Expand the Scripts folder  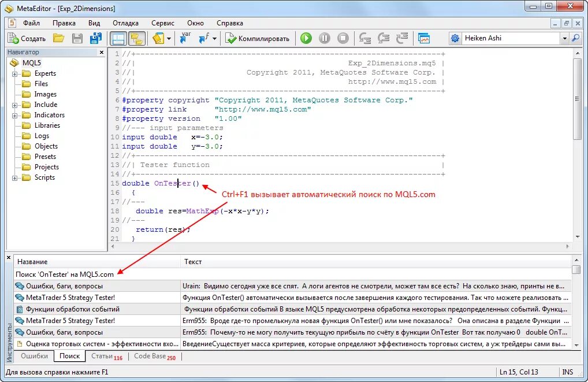[14, 178]
